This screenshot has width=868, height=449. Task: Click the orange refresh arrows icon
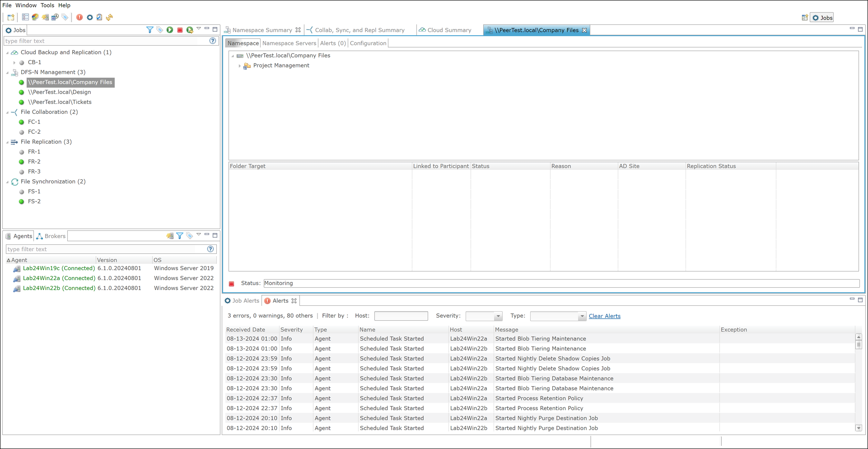click(109, 18)
